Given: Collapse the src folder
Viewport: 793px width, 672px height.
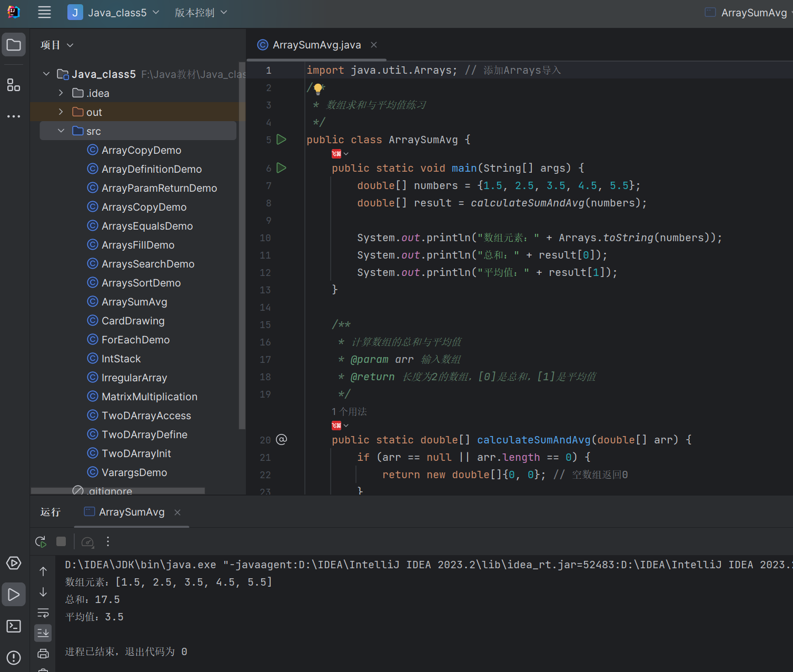Looking at the screenshot, I should click(x=61, y=131).
